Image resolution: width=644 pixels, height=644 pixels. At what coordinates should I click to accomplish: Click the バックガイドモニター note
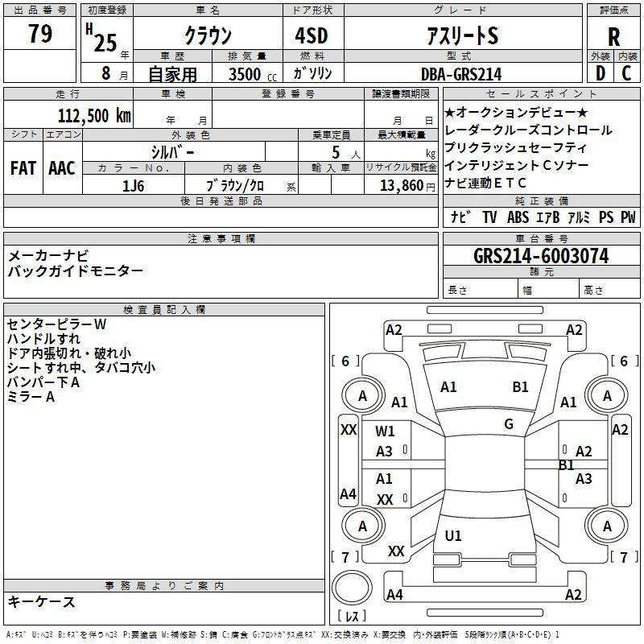[x=76, y=270]
